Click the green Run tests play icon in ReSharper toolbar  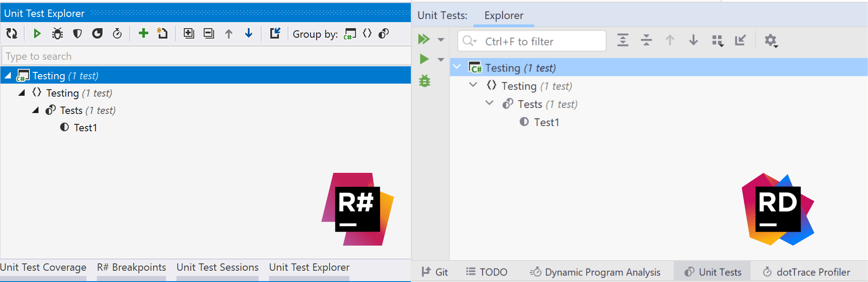(37, 33)
